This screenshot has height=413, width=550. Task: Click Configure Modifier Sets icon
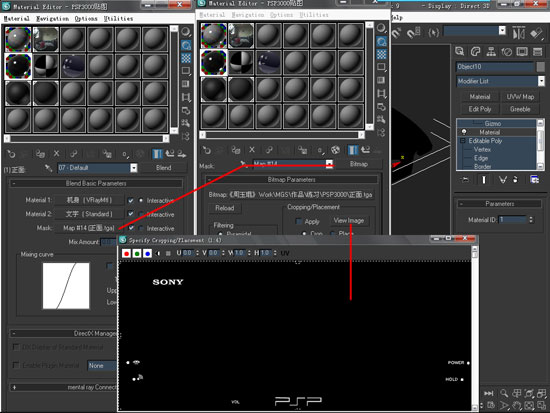click(535, 180)
